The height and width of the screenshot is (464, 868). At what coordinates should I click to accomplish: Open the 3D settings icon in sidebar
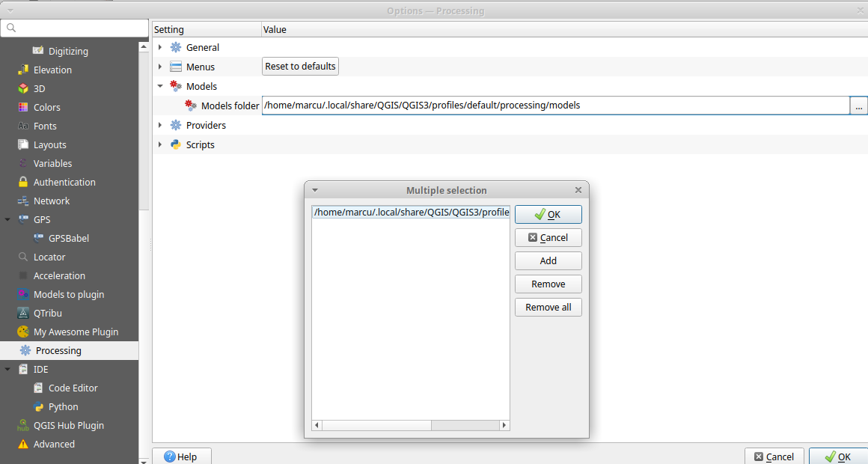[22, 88]
